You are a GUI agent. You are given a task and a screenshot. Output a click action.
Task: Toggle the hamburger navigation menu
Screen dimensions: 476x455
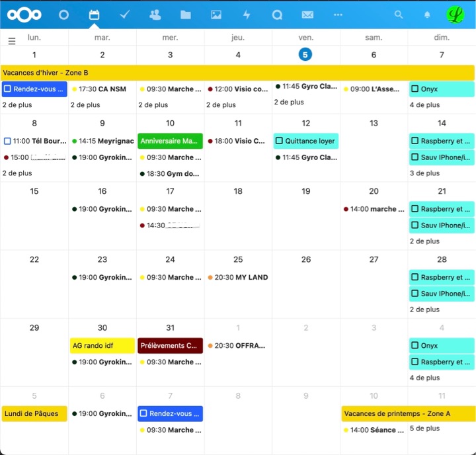[x=11, y=41]
